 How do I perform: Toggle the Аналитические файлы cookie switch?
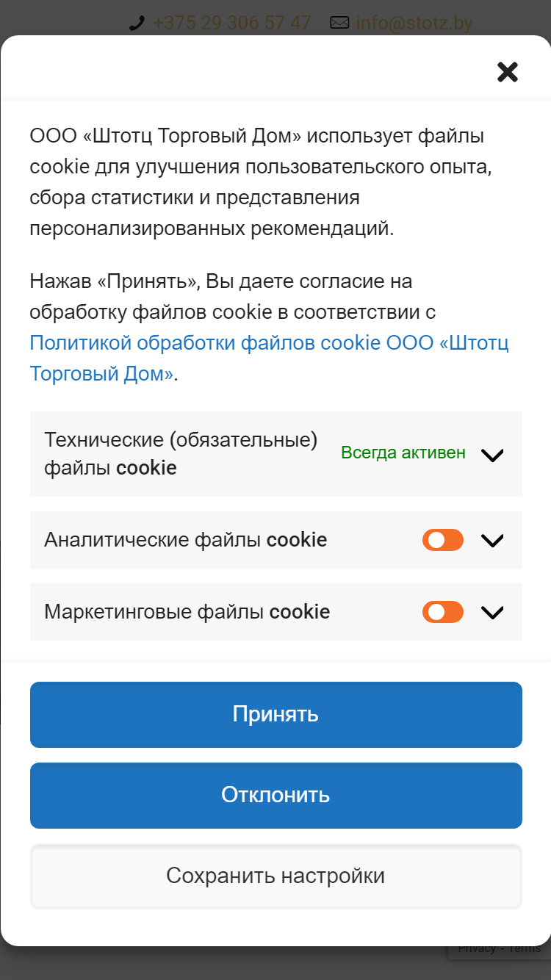pos(443,540)
